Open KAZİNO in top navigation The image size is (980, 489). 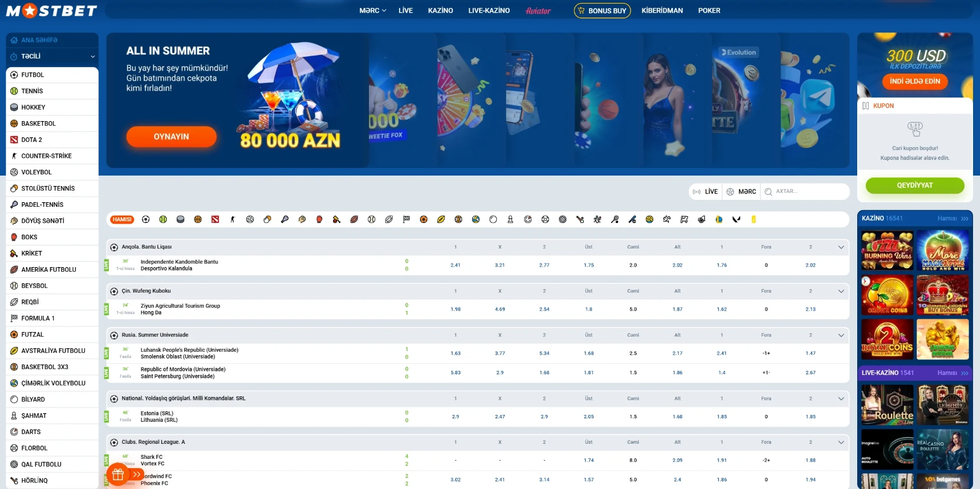click(440, 10)
